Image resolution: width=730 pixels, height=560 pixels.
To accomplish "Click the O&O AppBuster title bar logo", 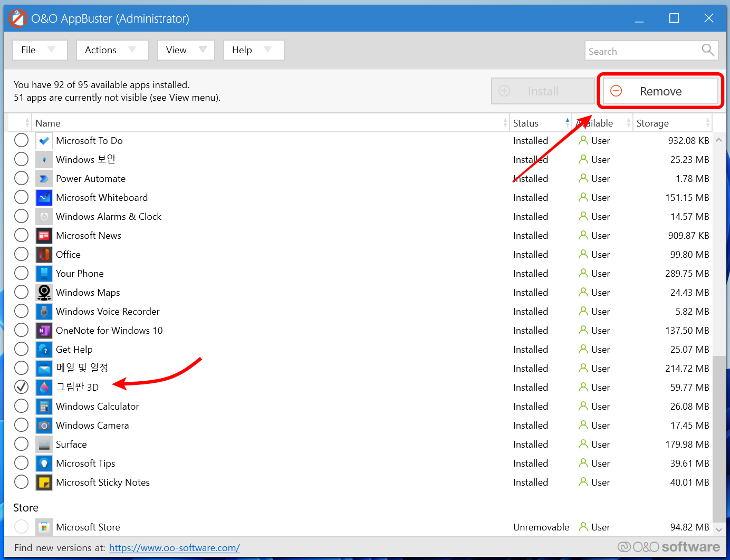I will click(x=17, y=18).
